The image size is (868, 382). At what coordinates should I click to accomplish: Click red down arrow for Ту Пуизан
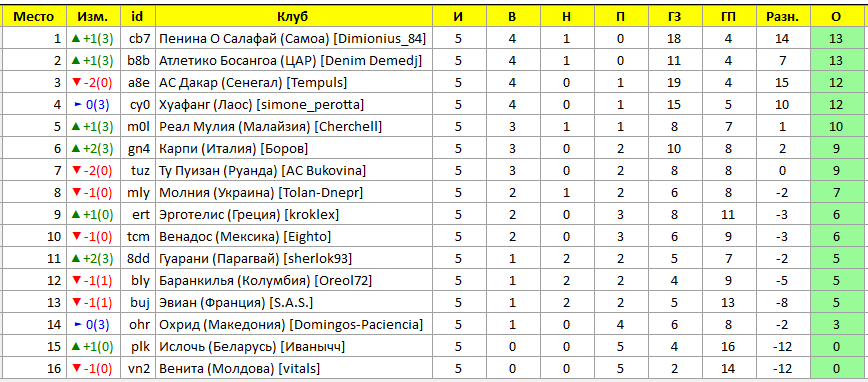click(x=76, y=171)
